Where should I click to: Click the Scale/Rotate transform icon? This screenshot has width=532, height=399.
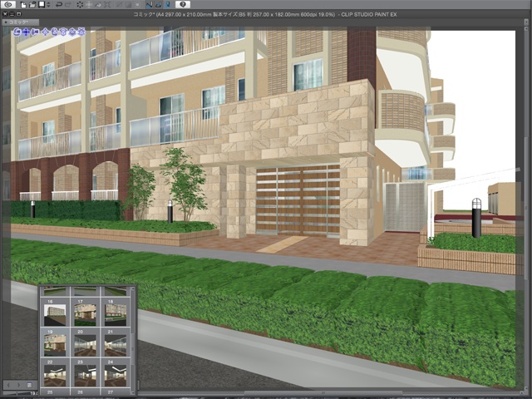[107, 4]
